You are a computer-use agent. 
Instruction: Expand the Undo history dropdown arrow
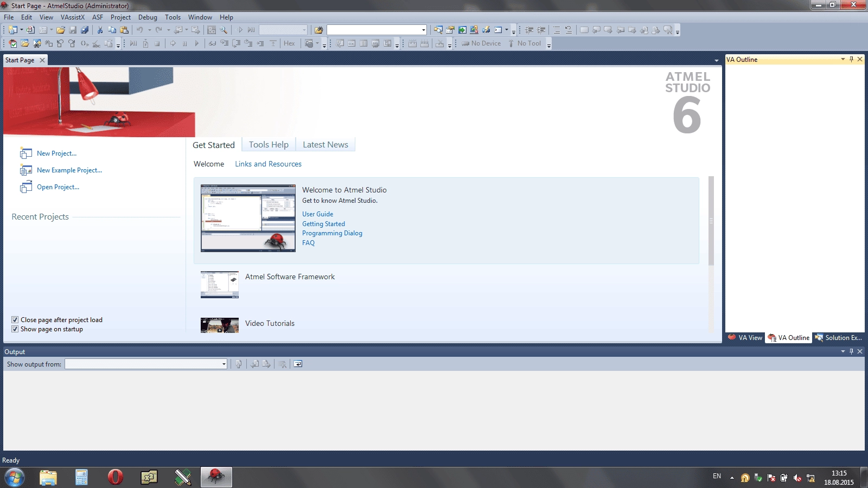(149, 30)
